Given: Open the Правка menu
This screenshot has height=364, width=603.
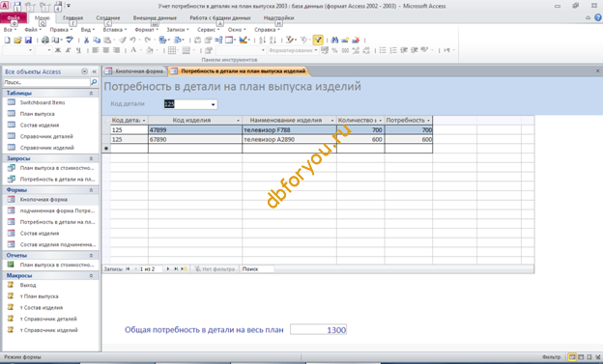Looking at the screenshot, I should 61,30.
